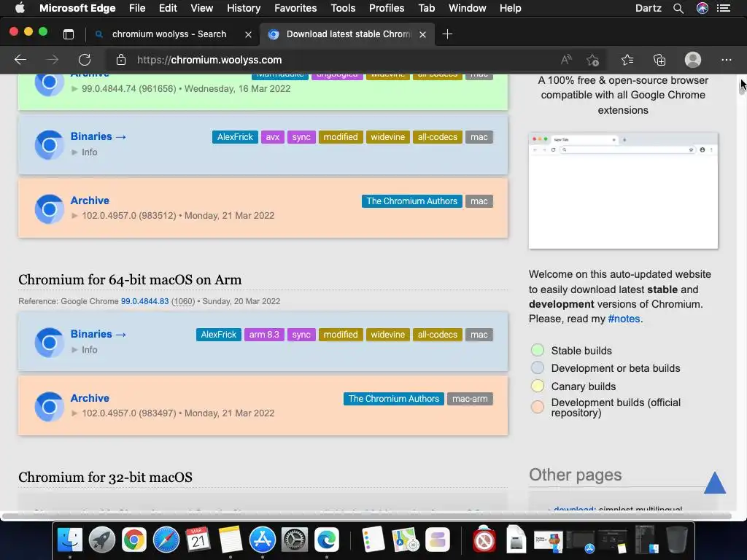Open the Profiles menu

point(387,8)
